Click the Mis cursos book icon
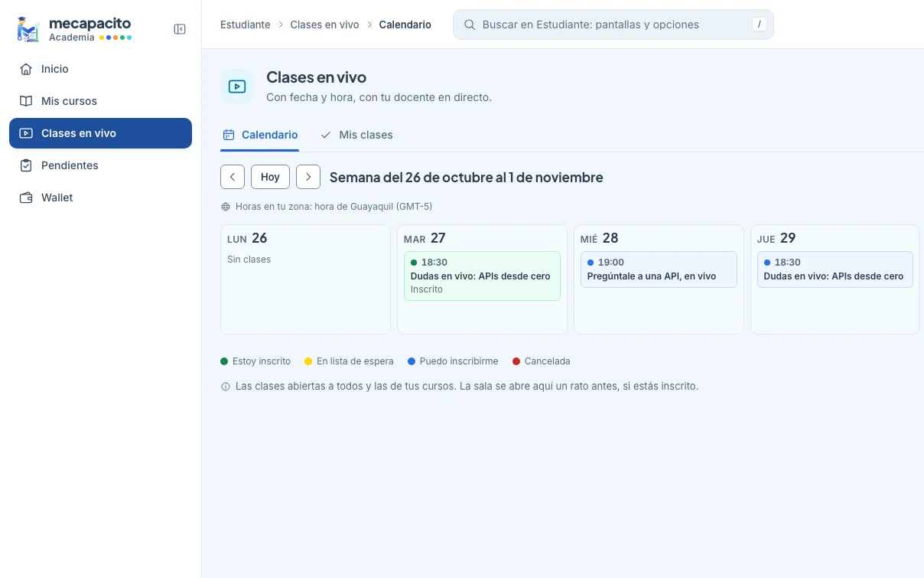 click(x=26, y=101)
